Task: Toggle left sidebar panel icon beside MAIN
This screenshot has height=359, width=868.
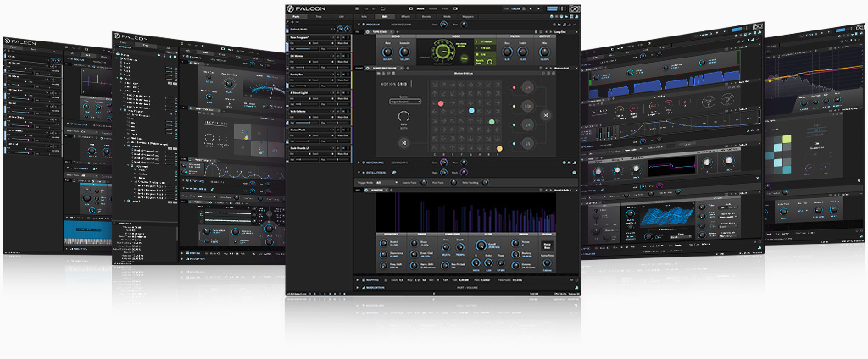Action: pyautogui.click(x=410, y=8)
